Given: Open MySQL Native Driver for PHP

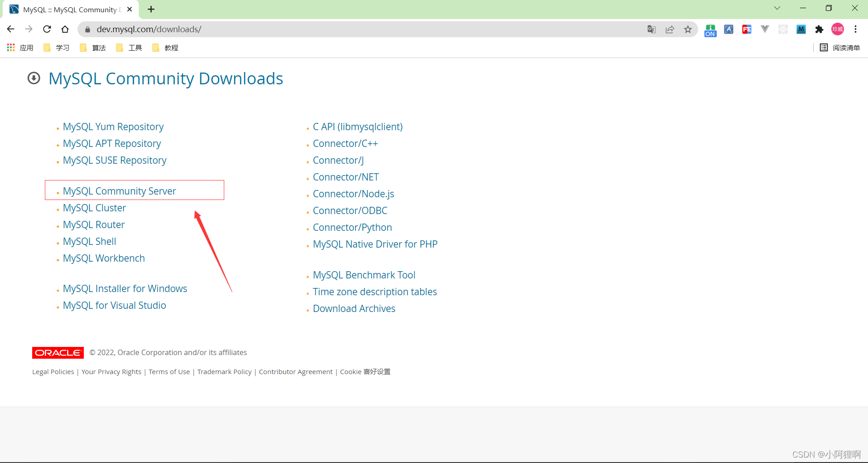Looking at the screenshot, I should point(375,244).
